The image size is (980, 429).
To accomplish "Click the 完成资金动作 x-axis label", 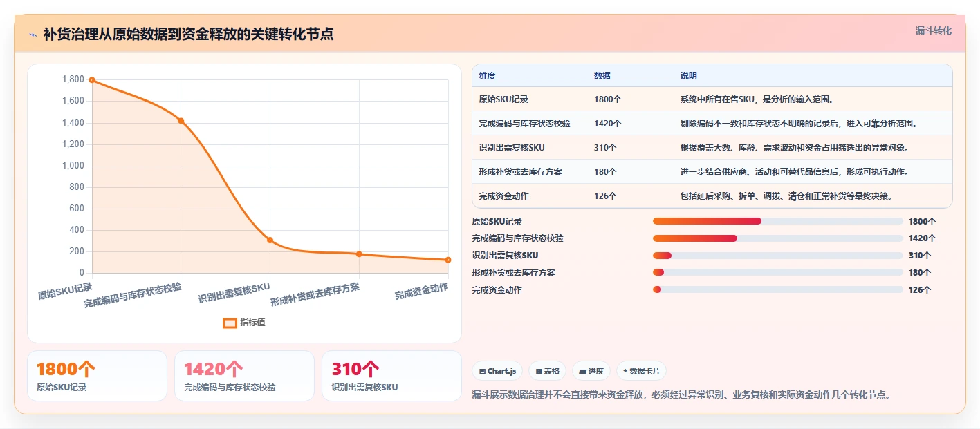I will 421,292.
